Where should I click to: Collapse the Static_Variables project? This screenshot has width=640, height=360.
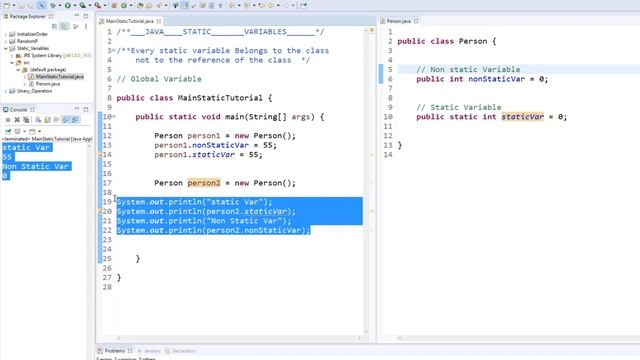click(x=6, y=48)
